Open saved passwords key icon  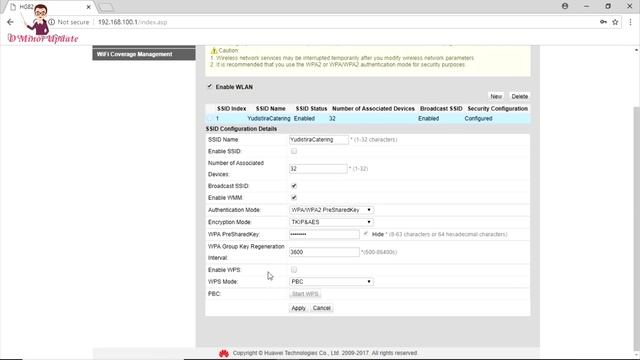point(603,22)
